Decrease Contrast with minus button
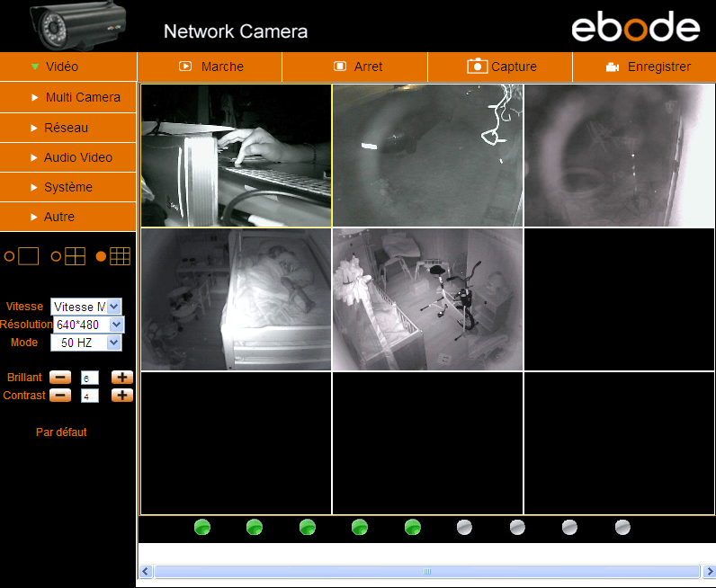Image resolution: width=716 pixels, height=588 pixels. pos(60,395)
